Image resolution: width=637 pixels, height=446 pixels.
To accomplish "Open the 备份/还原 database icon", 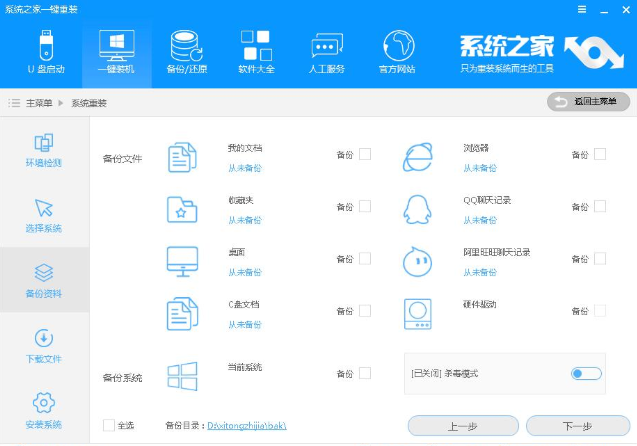I will 185,46.
